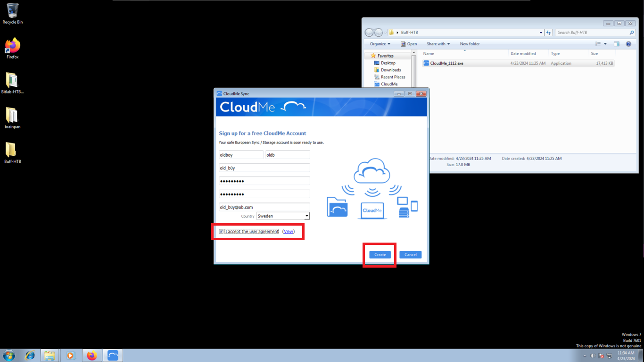Open the Recycle Bin desktop icon
Screen dimensions: 644x362
click(13, 13)
